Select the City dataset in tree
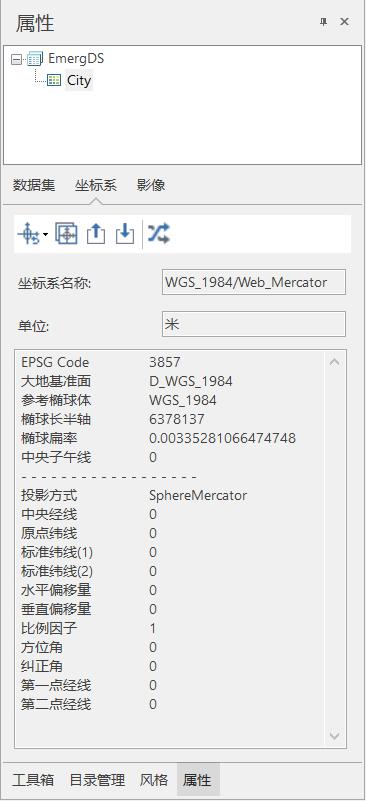This screenshot has height=801, width=366. 79,81
